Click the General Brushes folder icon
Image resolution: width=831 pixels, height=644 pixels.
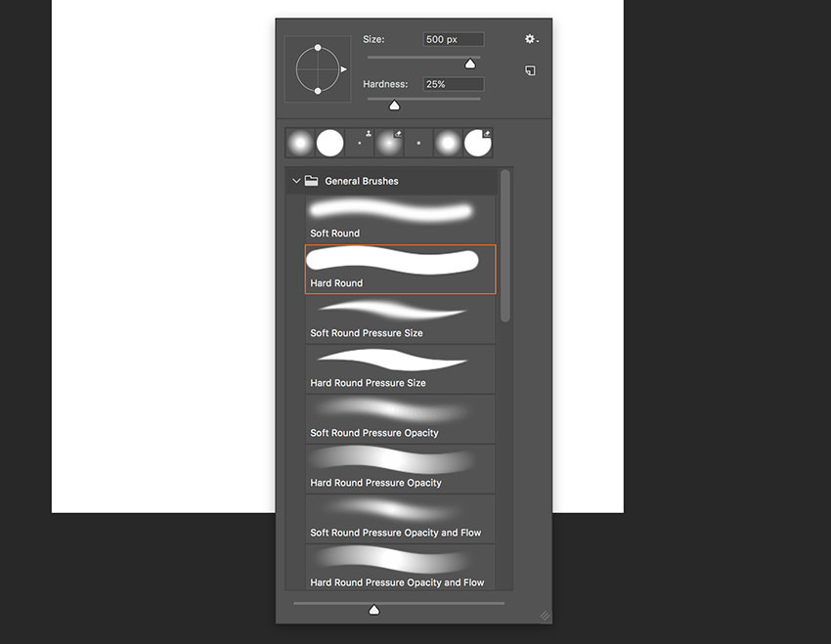pos(312,181)
